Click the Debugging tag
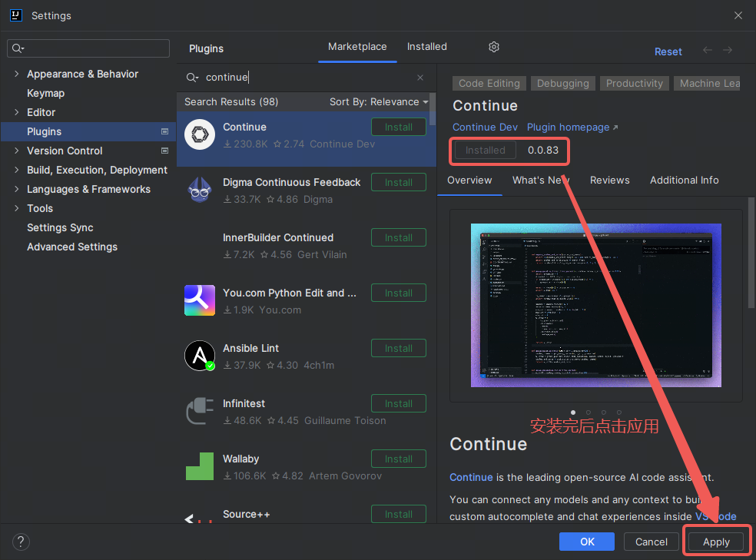 (x=563, y=84)
